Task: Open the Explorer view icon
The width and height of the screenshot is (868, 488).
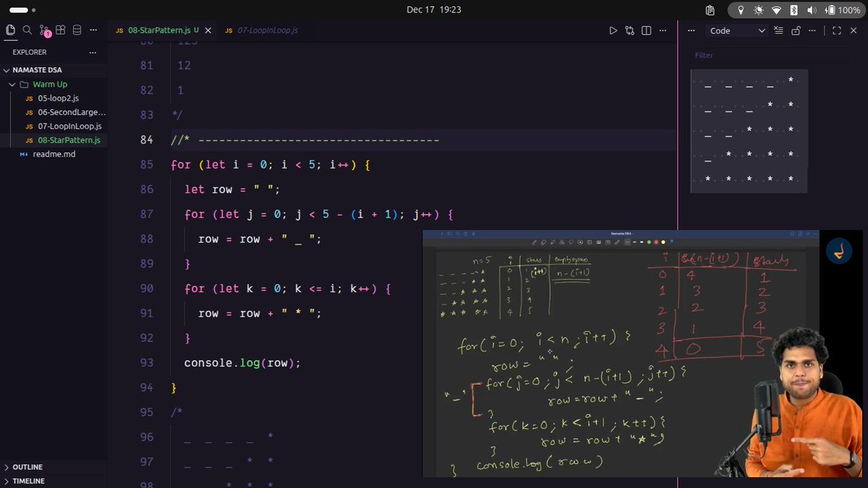Action: tap(10, 30)
